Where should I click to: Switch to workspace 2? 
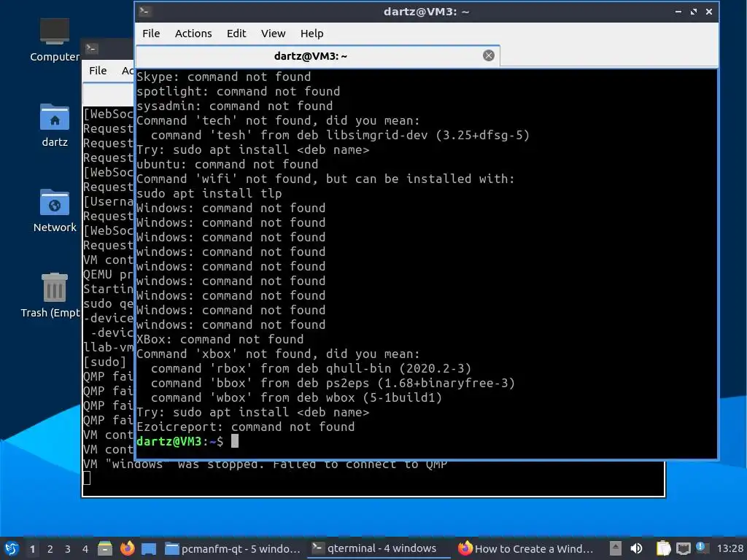tap(50, 549)
